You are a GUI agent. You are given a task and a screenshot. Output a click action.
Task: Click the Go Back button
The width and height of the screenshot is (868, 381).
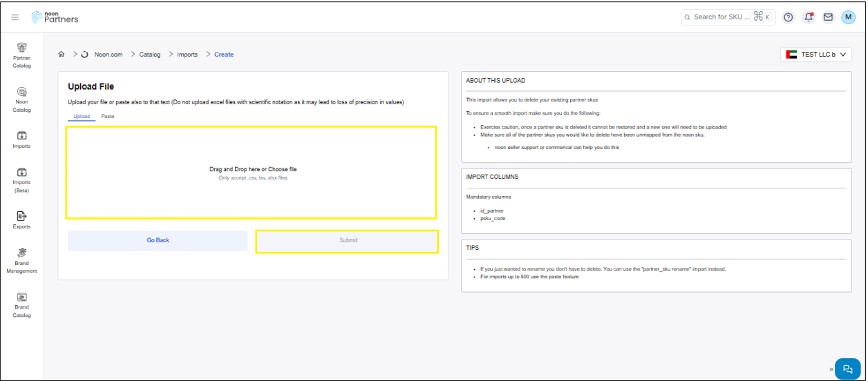point(158,240)
